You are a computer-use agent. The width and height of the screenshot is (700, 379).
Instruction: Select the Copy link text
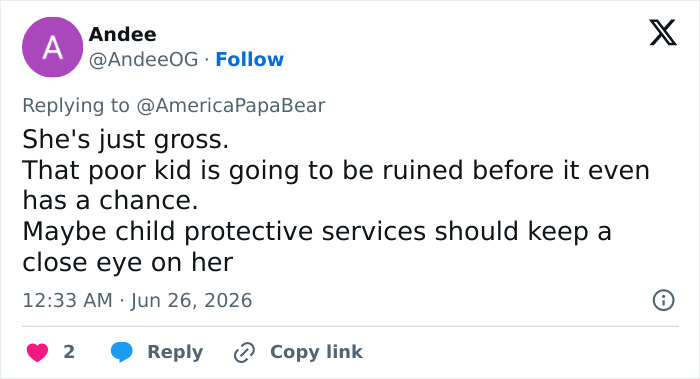click(x=317, y=352)
